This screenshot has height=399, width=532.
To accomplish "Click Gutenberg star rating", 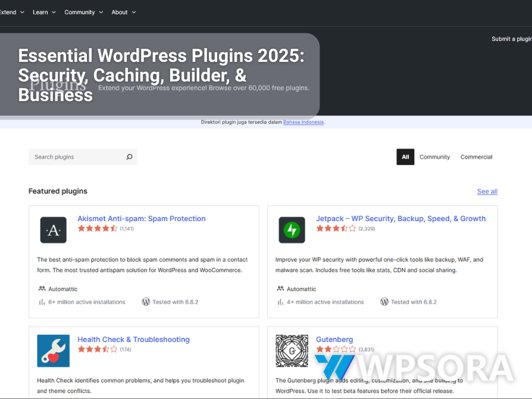I will point(336,349).
